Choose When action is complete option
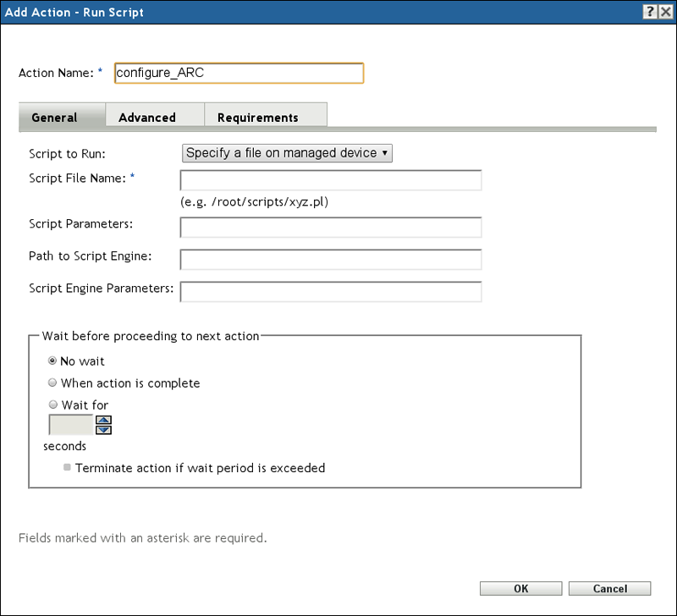The height and width of the screenshot is (616, 677). point(53,383)
